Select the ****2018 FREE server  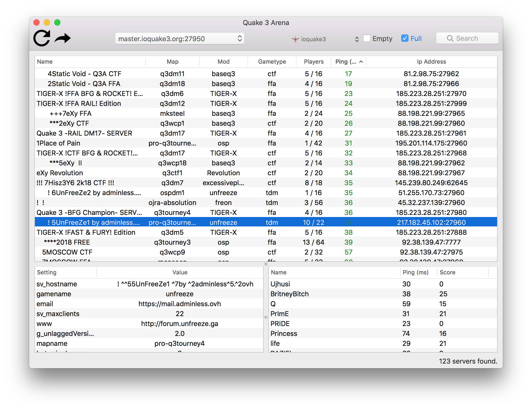tap(266, 242)
